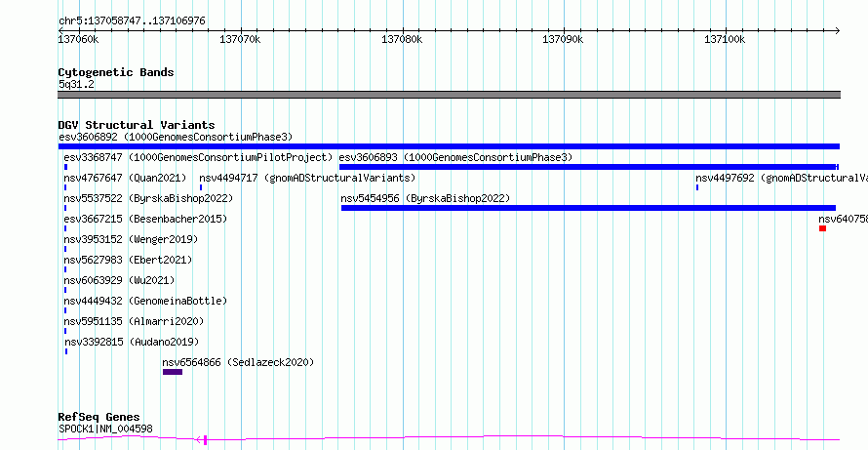Click the SPOCK1|NM_004598 gene label
The height and width of the screenshot is (450, 868).
point(105,429)
